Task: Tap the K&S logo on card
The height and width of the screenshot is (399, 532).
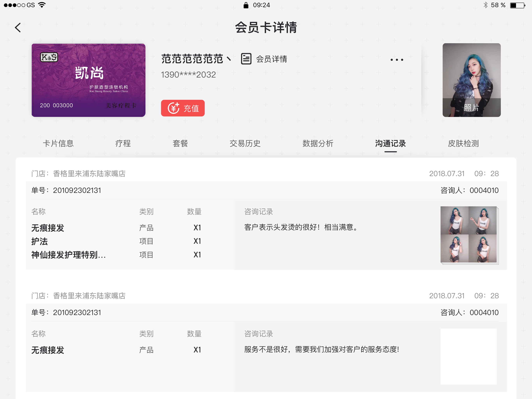Action: (x=49, y=57)
